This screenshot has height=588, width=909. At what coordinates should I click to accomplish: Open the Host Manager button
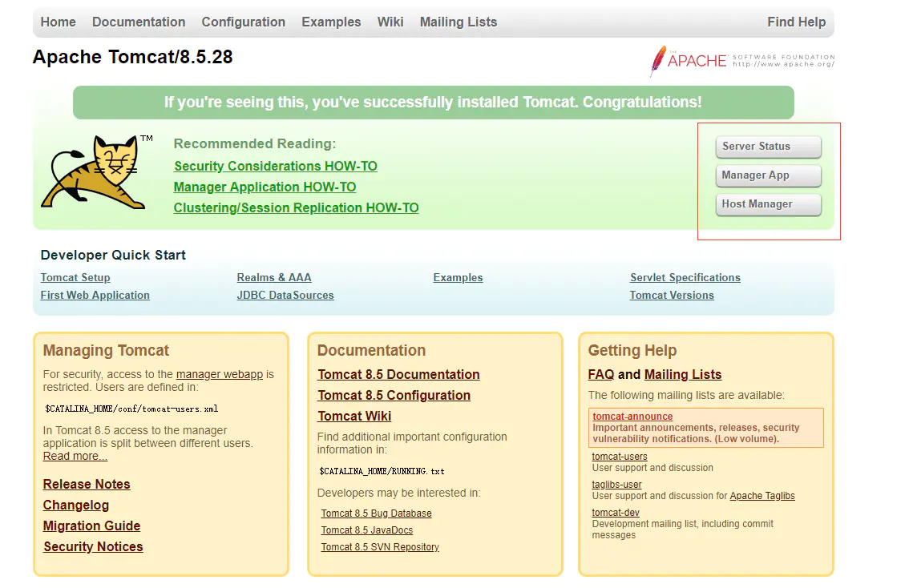click(768, 204)
